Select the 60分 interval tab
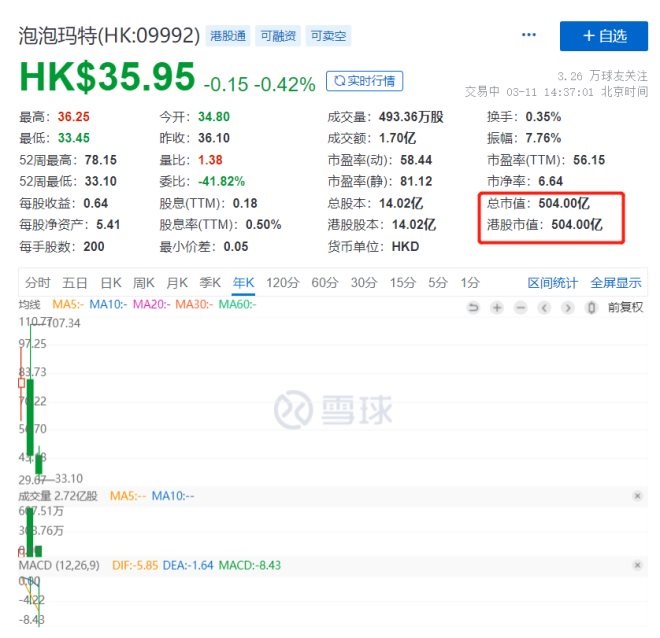The height and width of the screenshot is (638, 660). [x=325, y=283]
